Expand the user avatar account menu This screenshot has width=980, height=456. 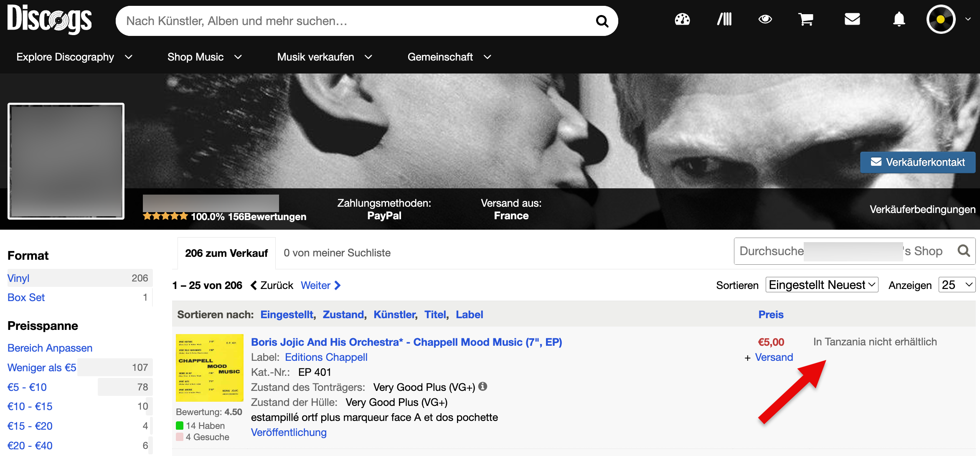point(948,19)
